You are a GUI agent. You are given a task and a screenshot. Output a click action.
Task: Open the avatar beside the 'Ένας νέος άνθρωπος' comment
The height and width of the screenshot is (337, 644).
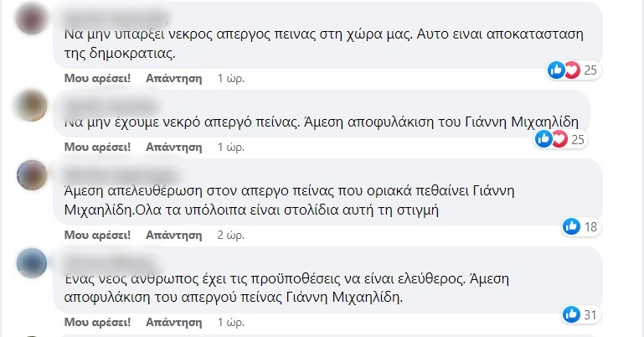pyautogui.click(x=33, y=262)
